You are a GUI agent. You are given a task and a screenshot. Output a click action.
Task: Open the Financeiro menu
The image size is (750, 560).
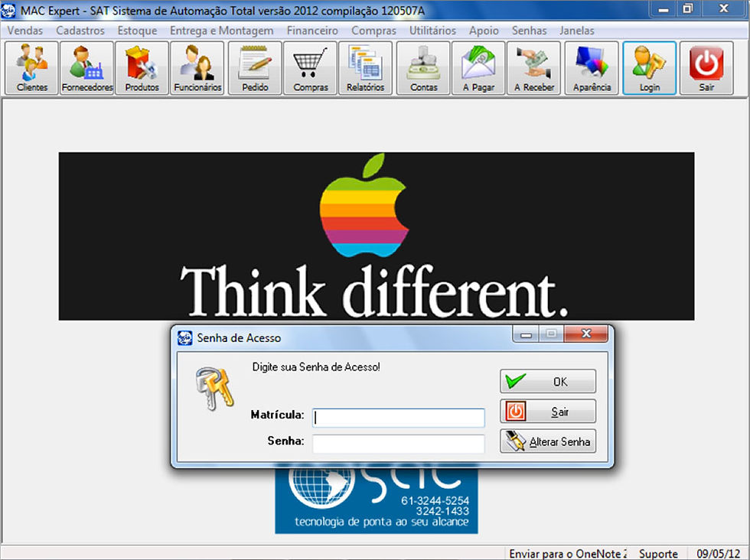point(312,31)
